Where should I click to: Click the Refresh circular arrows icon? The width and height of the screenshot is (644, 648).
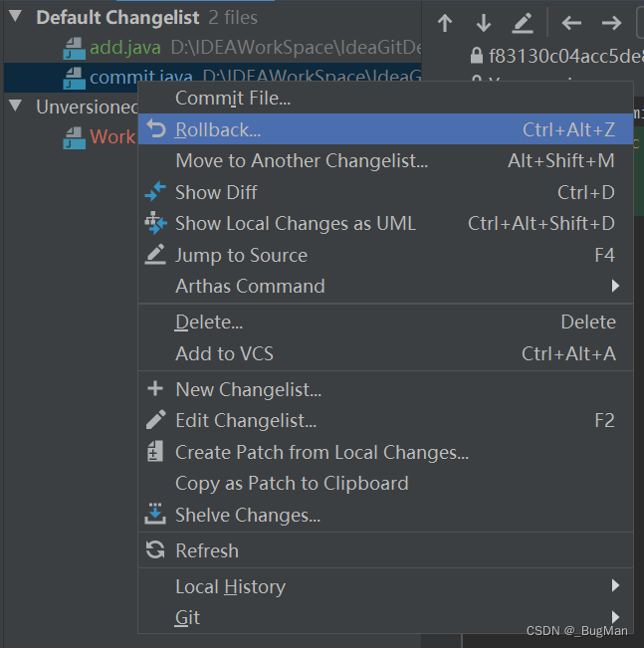click(x=155, y=549)
